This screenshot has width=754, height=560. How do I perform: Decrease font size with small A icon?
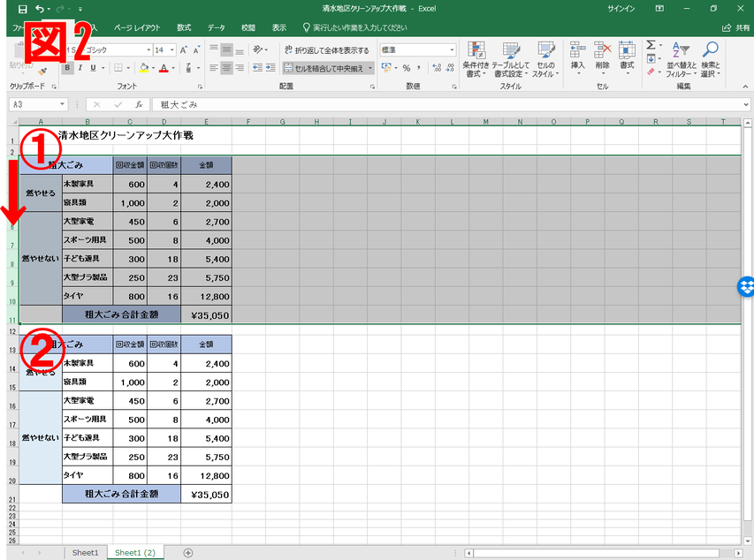pos(196,50)
